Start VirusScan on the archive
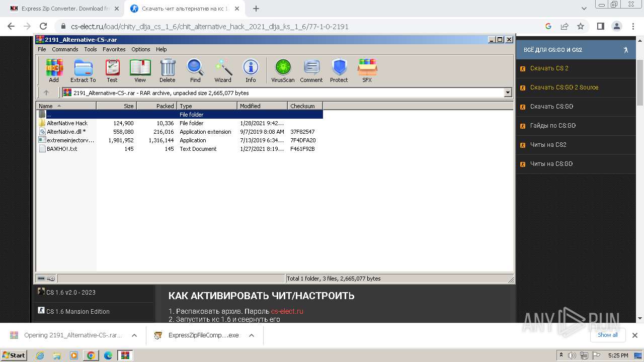Viewport: 644px width, 362px height. coord(283,71)
